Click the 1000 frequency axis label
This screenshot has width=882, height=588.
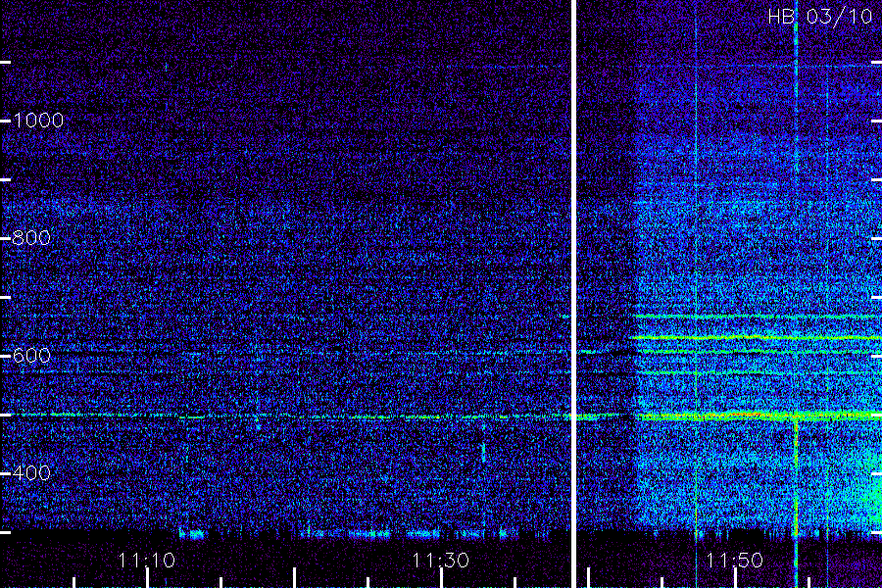pyautogui.click(x=38, y=121)
